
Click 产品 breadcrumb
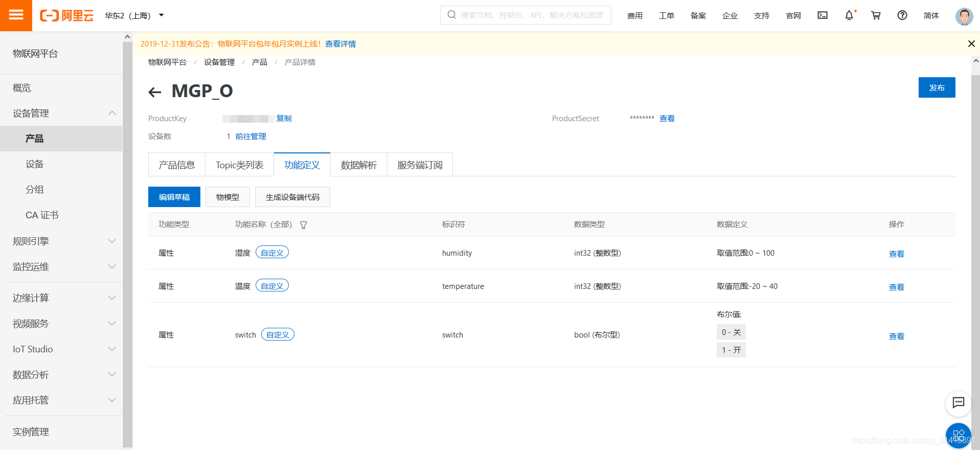click(x=260, y=62)
